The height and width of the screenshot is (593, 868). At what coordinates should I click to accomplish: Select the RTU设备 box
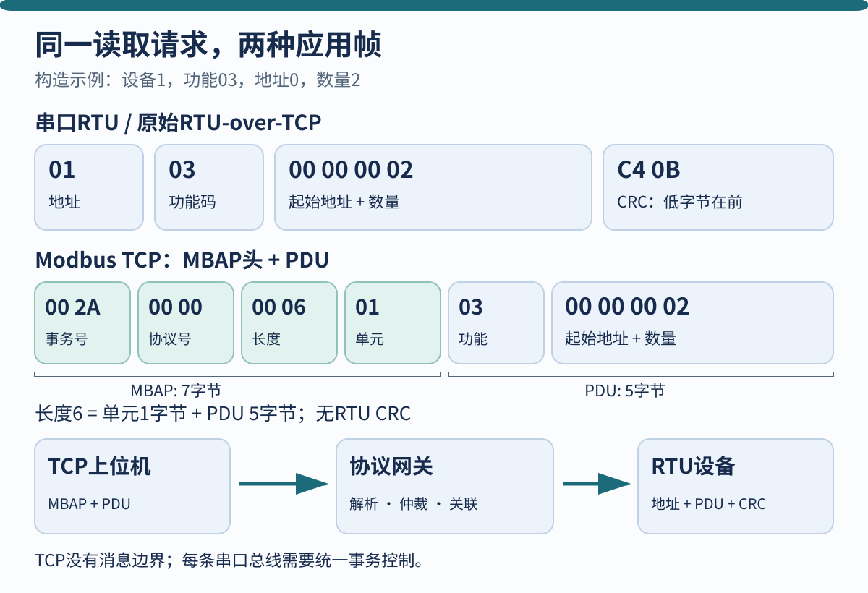[735, 486]
